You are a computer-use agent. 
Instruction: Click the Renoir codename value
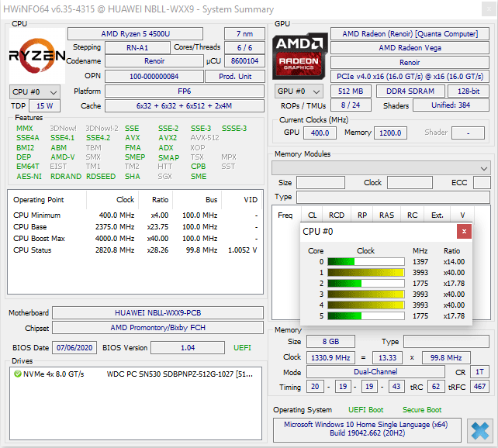[x=154, y=61]
